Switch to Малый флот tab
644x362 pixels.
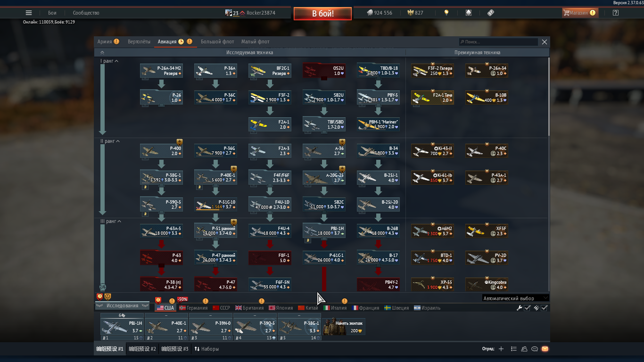click(256, 41)
